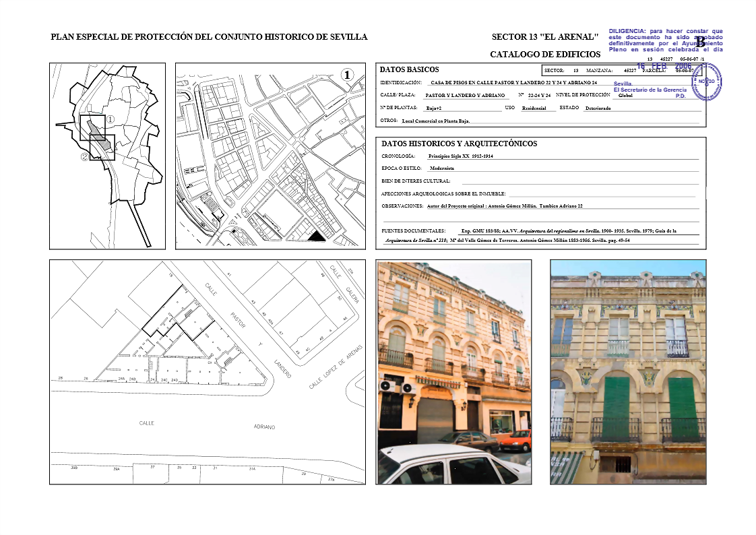Image resolution: width=756 pixels, height=535 pixels.
Task: Click the condition value 'Deteriorado'
Action: (x=598, y=108)
